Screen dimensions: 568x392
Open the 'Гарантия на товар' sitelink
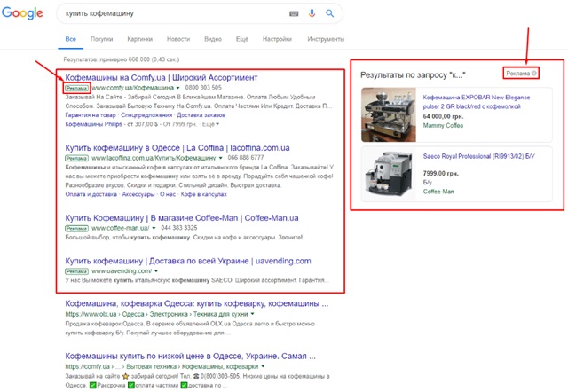point(91,115)
